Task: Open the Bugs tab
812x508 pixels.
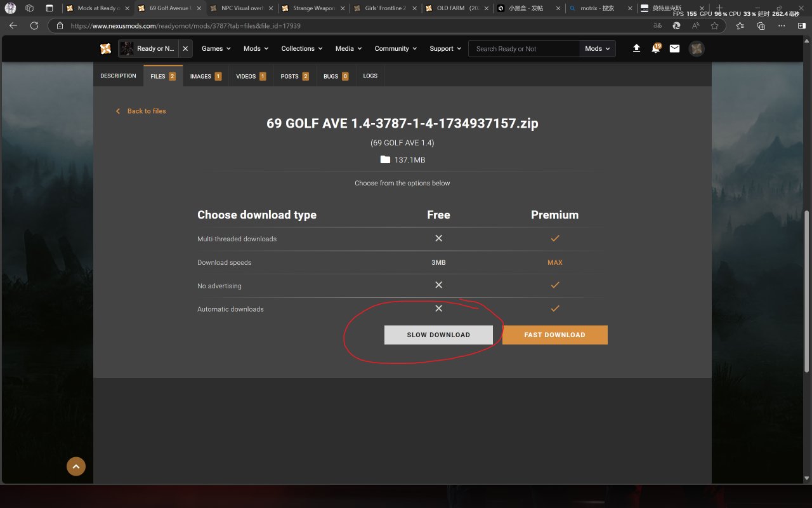Action: click(x=336, y=76)
